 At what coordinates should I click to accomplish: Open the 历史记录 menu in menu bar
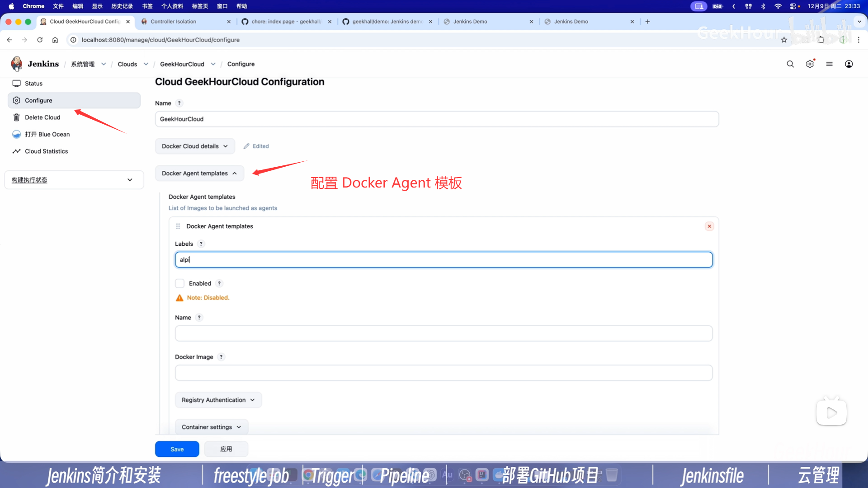(122, 6)
